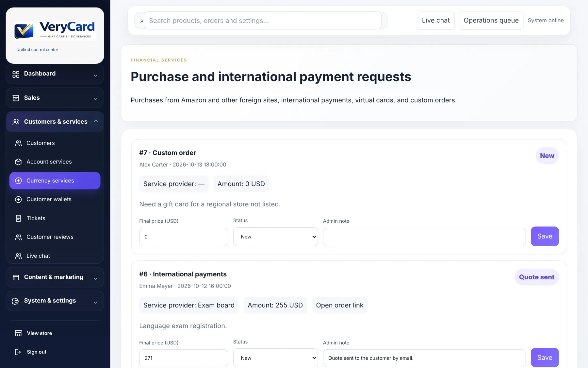
Task: Click the Customers & services people icon
Action: pos(16,122)
